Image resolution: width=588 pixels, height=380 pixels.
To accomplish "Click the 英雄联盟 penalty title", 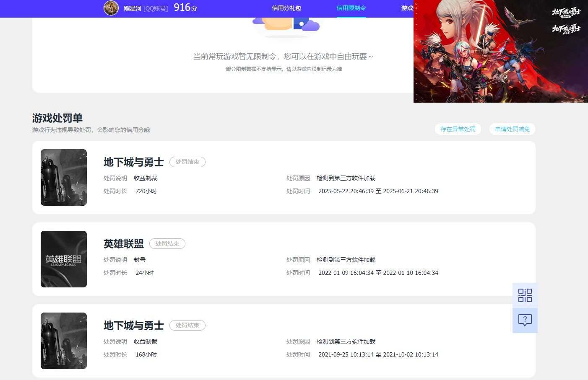I will 124,244.
